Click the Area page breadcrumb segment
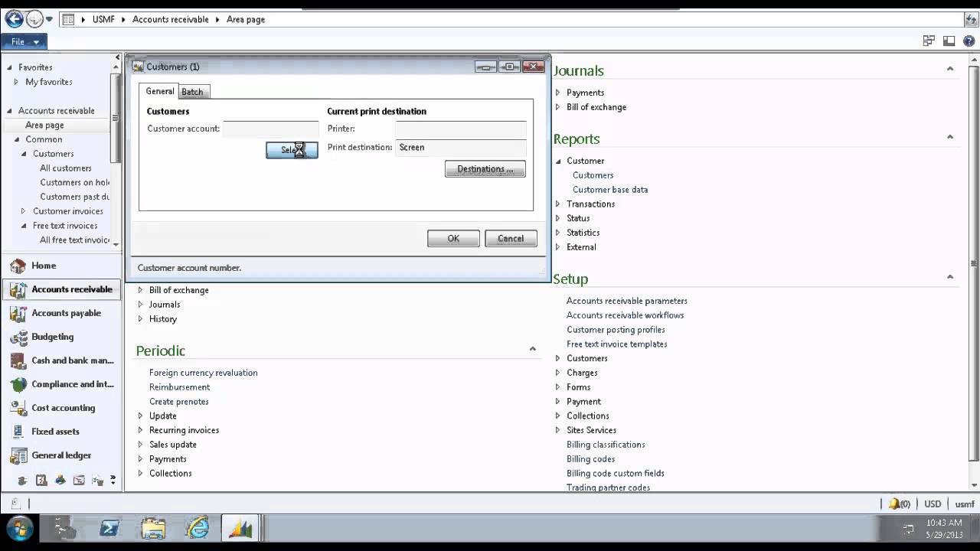The width and height of the screenshot is (980, 551). [x=246, y=19]
